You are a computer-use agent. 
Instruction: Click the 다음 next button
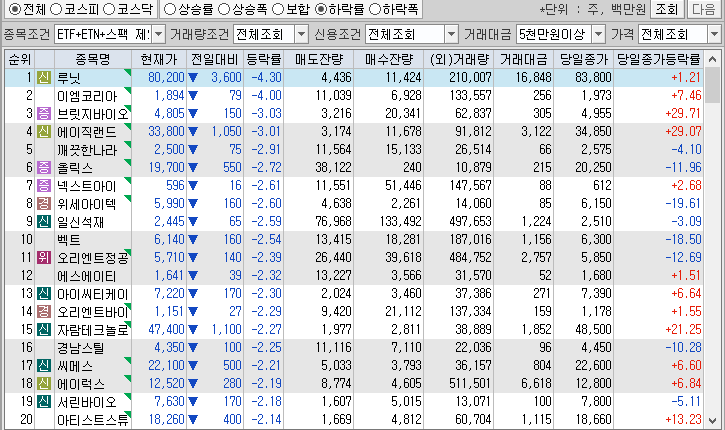point(704,9)
